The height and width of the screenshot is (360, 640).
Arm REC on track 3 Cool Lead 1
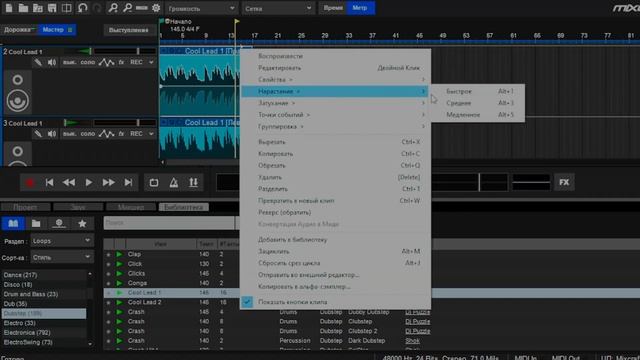[x=136, y=134]
